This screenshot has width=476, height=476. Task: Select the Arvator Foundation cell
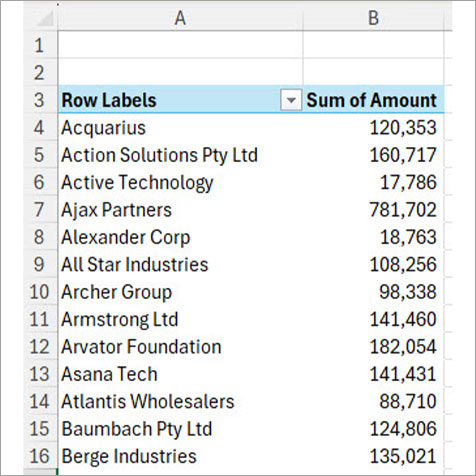tap(180, 346)
